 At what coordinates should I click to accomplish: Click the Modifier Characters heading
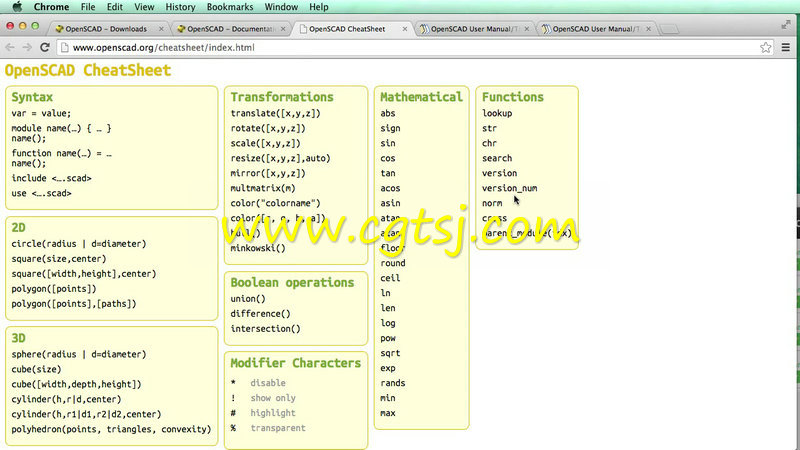click(x=295, y=363)
